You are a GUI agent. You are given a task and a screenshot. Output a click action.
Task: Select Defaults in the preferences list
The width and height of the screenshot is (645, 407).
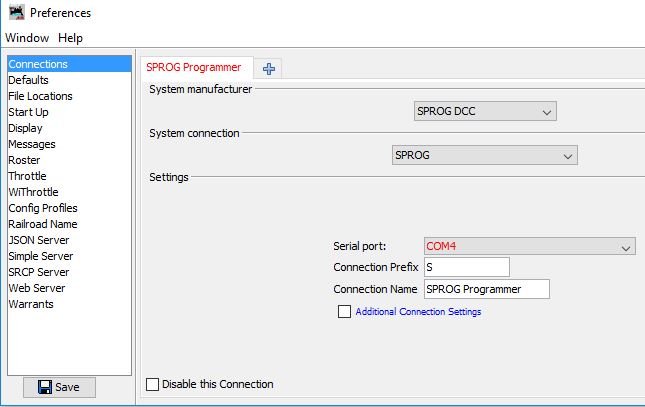[x=28, y=80]
